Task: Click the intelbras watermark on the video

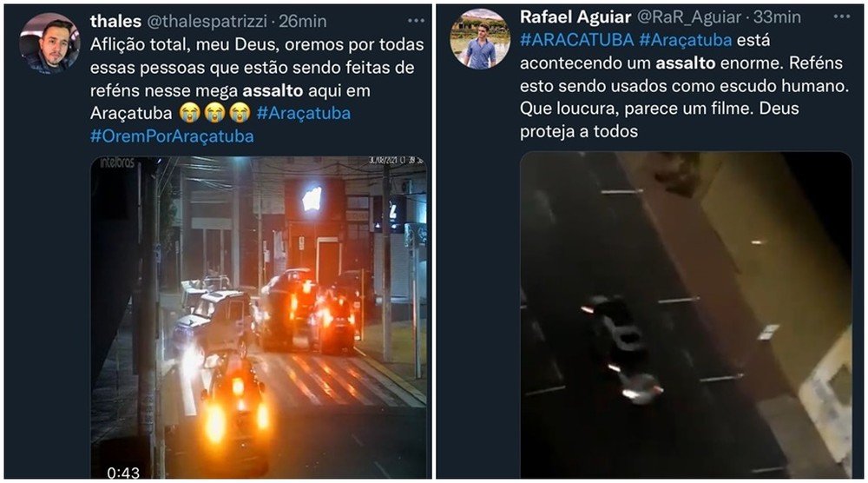Action: point(117,162)
